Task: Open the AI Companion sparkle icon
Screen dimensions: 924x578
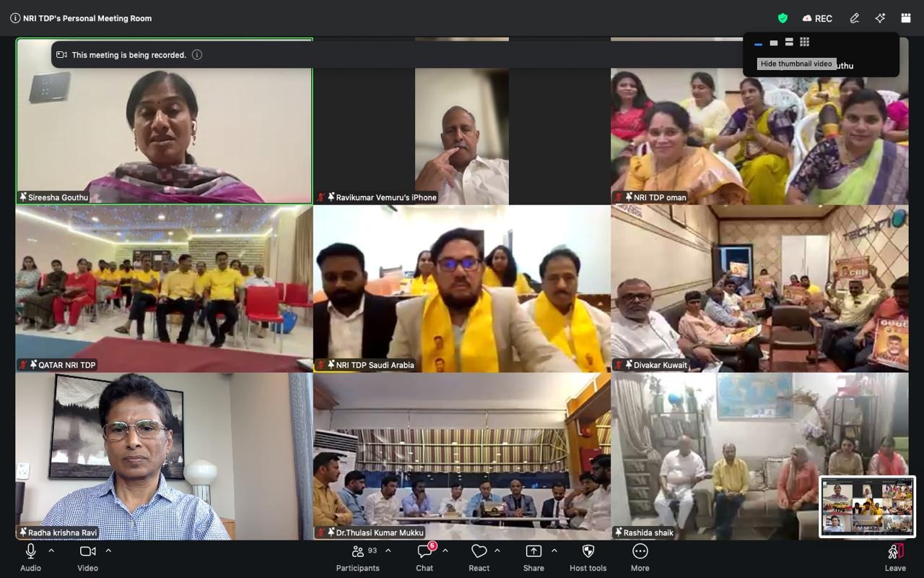Action: 880,18
